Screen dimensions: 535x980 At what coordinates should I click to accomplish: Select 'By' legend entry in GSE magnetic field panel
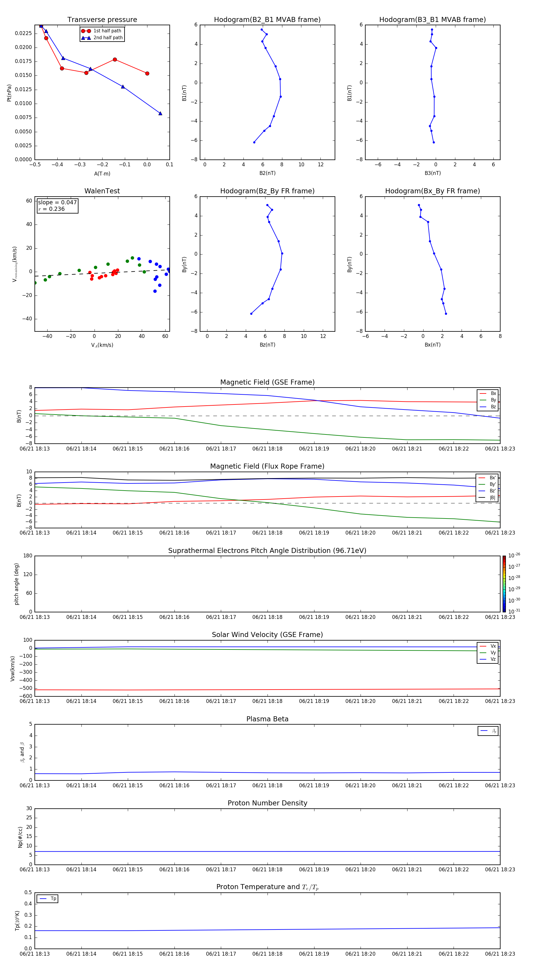click(488, 400)
